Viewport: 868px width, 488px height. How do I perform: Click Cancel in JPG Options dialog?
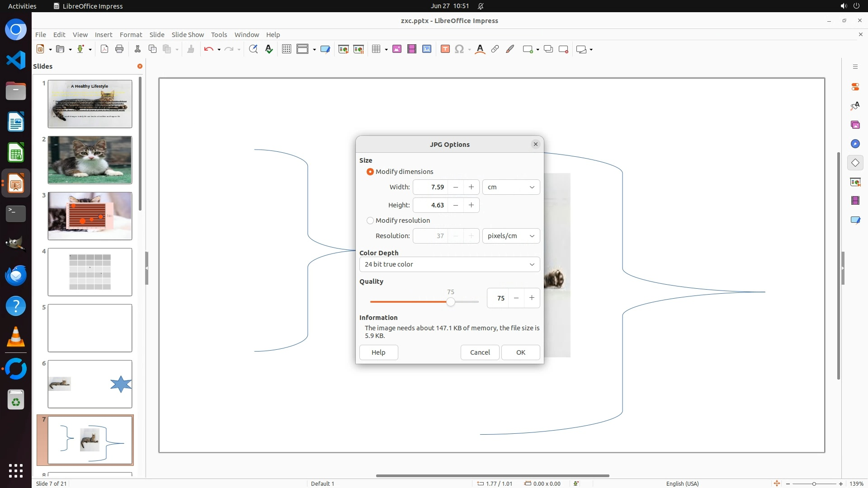coord(480,352)
